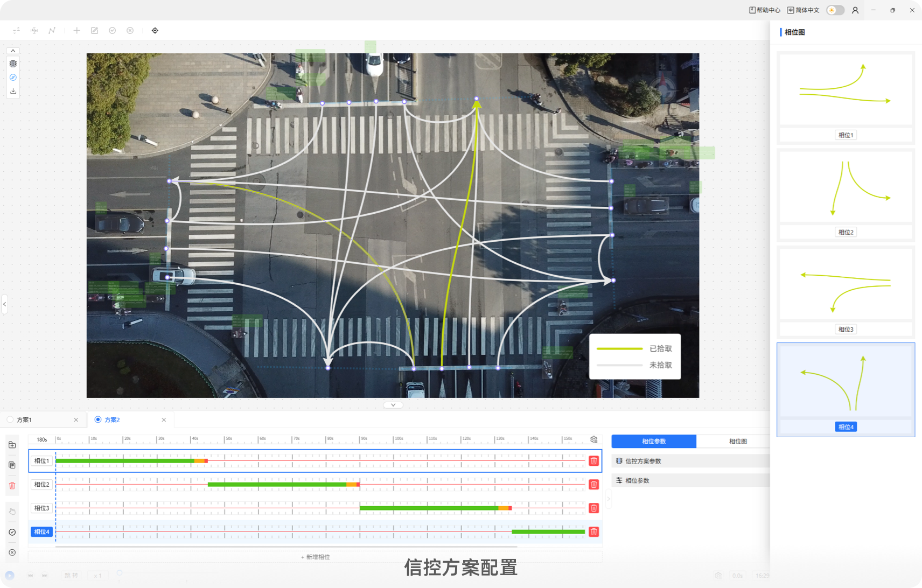The width and height of the screenshot is (922, 588).
Task: Open 帮助中心 help center link
Action: 765,10
